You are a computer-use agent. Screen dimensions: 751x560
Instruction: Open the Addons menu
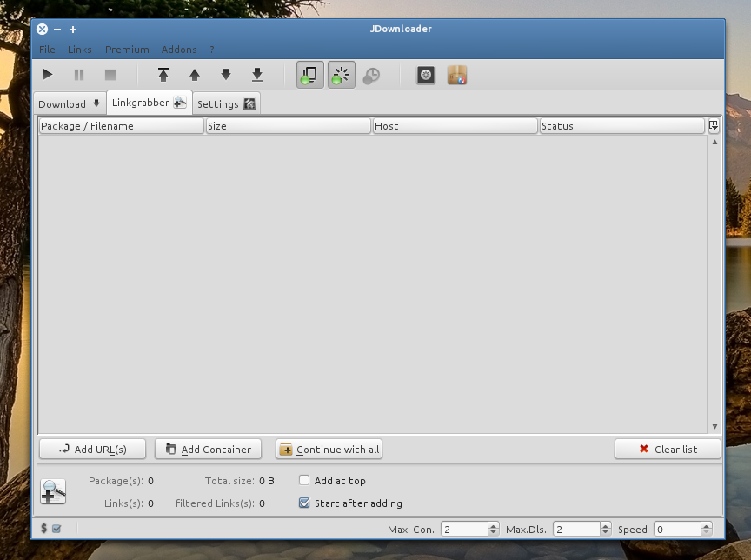[179, 50]
